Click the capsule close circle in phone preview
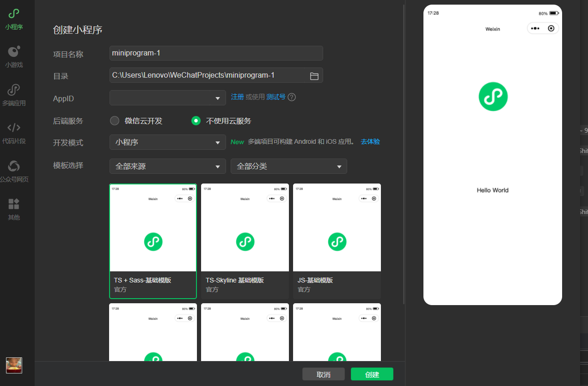The height and width of the screenshot is (386, 588). [551, 28]
